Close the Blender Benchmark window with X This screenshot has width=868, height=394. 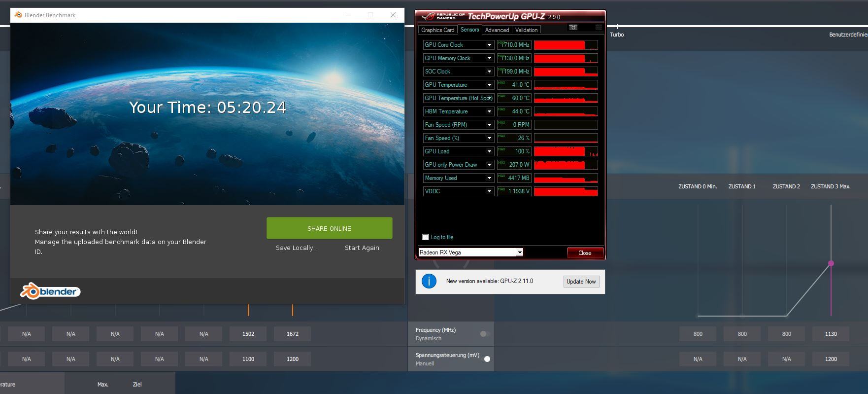393,15
